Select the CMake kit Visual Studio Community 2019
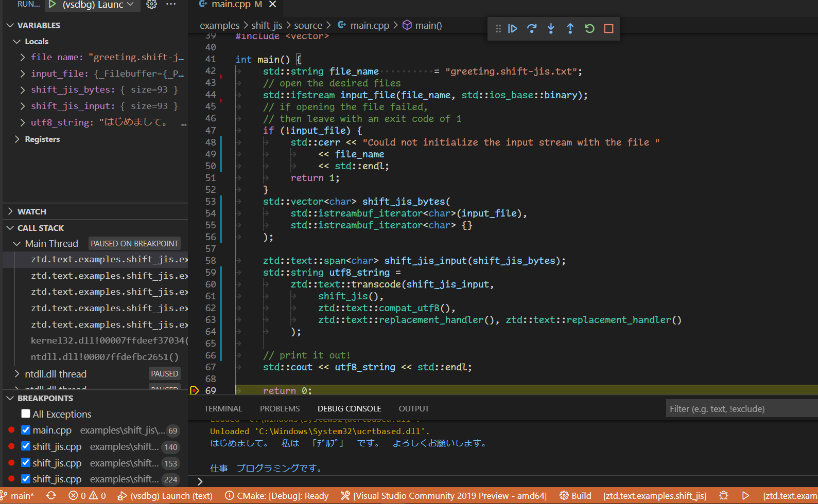The height and width of the screenshot is (504, 818). click(x=445, y=496)
